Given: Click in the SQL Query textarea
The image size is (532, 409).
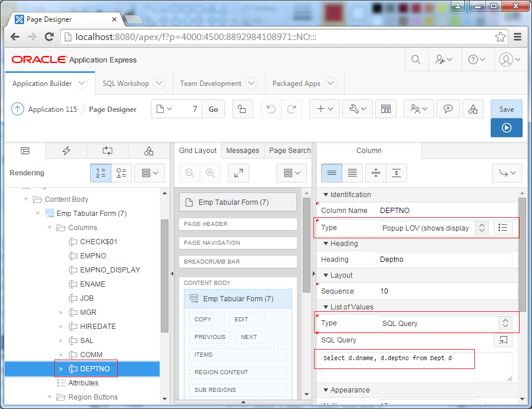Looking at the screenshot, I should click(417, 367).
